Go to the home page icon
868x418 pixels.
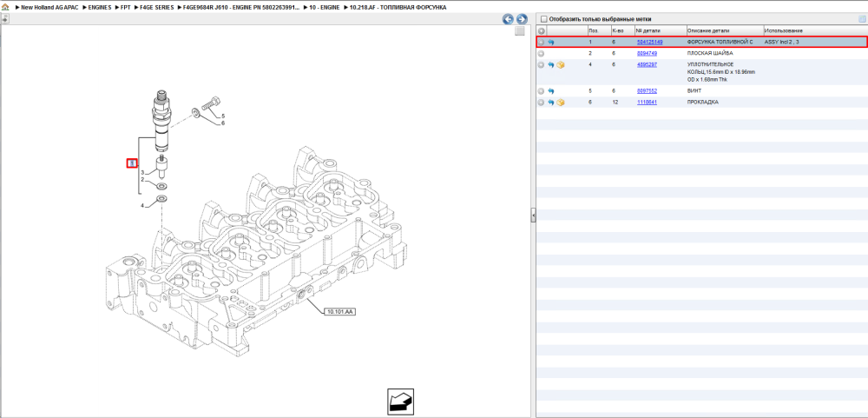click(x=5, y=8)
